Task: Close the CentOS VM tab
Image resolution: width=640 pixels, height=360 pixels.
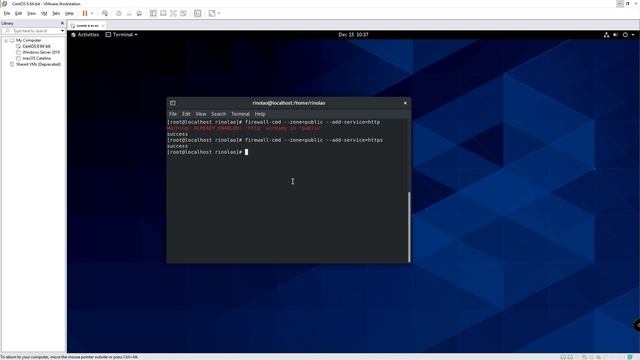Action: click(103, 25)
